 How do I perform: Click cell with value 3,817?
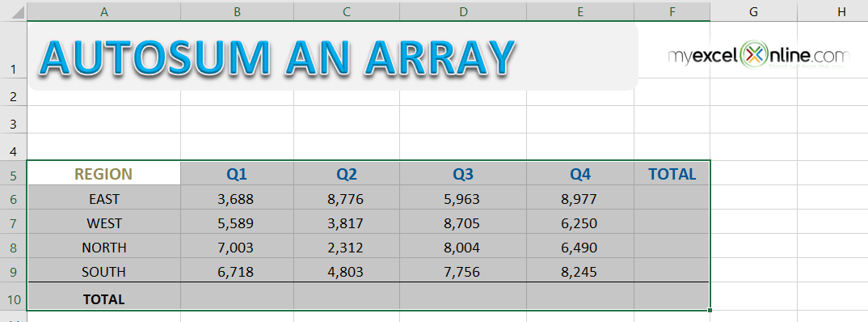pyautogui.click(x=347, y=222)
